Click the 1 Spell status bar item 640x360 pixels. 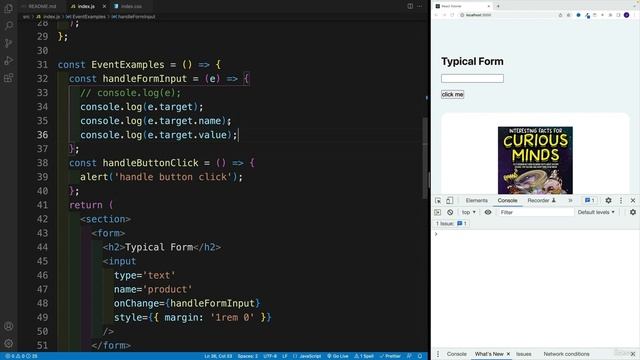(x=364, y=356)
